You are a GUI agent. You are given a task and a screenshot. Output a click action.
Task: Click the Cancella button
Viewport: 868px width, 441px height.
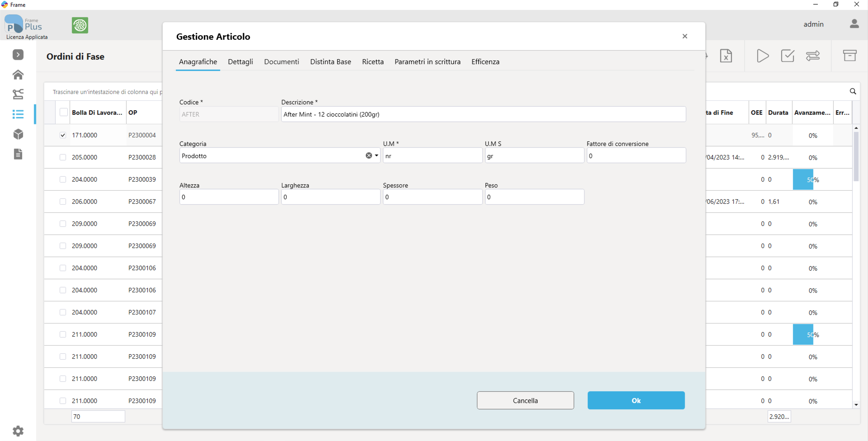click(525, 400)
